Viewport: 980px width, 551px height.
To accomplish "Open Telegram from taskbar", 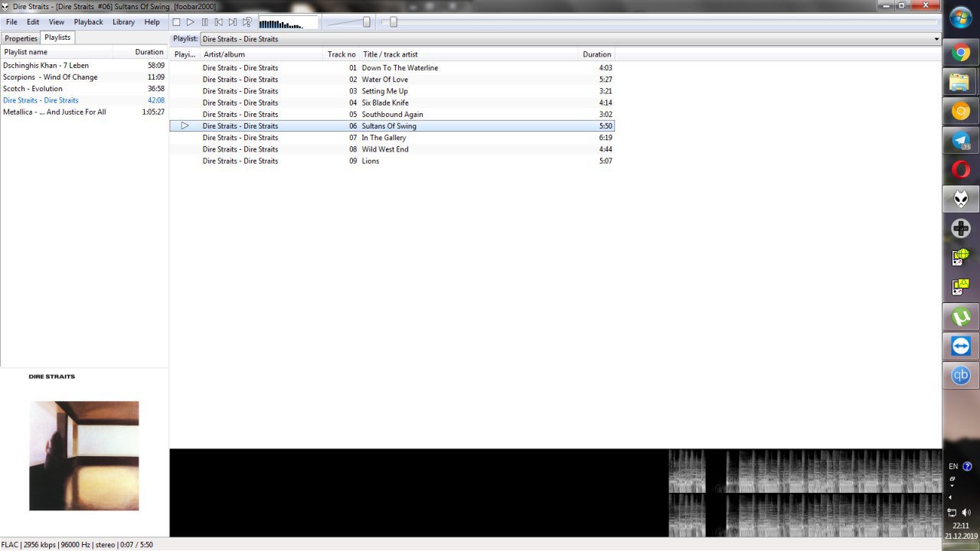I will tap(961, 141).
